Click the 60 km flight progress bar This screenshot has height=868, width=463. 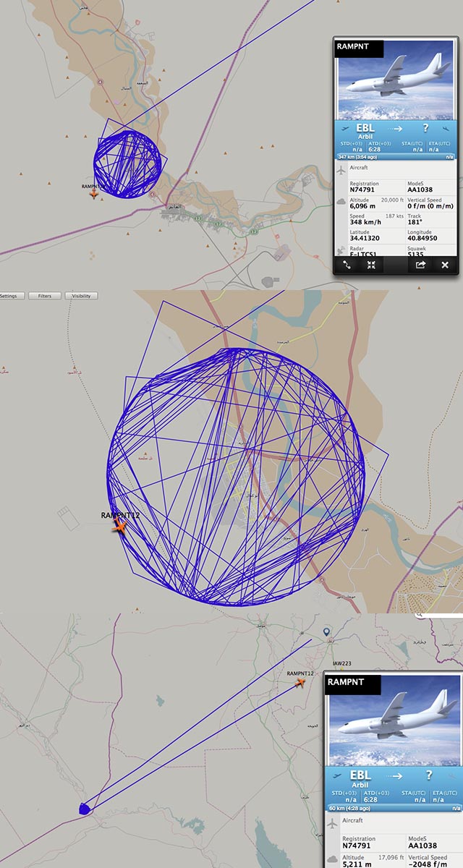point(394,807)
